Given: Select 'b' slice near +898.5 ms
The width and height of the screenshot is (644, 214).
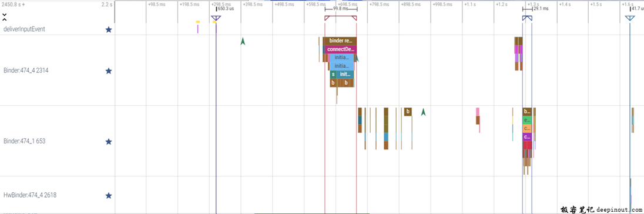Looking at the screenshot, I should click(x=408, y=111).
